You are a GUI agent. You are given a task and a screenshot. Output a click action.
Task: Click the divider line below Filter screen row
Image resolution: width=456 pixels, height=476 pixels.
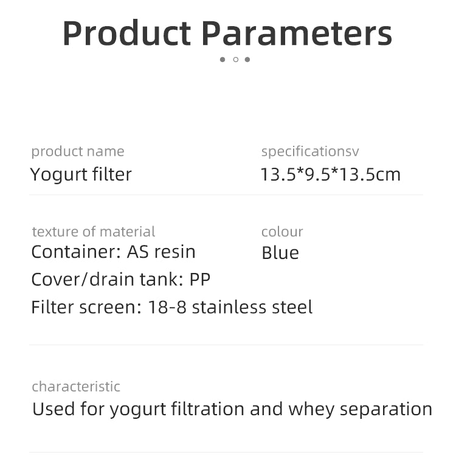226,345
